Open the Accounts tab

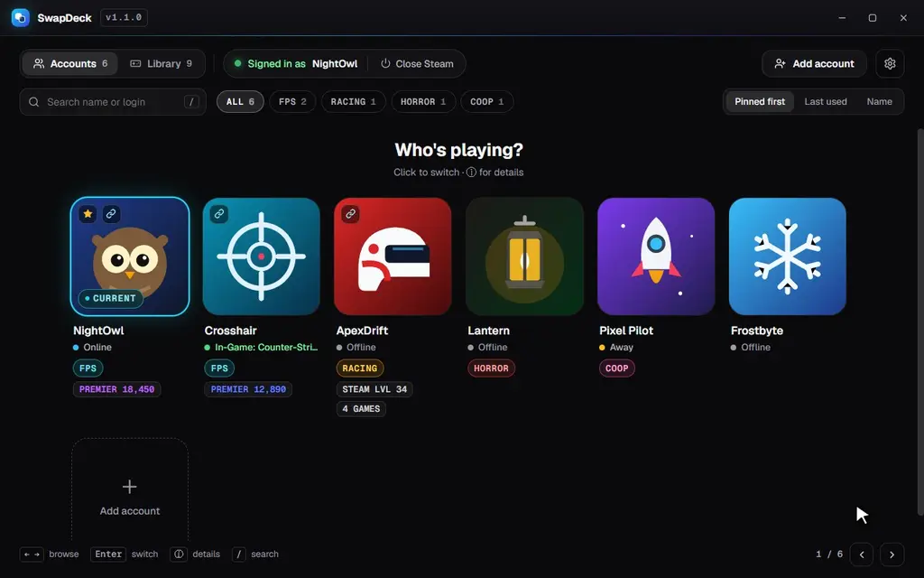70,64
